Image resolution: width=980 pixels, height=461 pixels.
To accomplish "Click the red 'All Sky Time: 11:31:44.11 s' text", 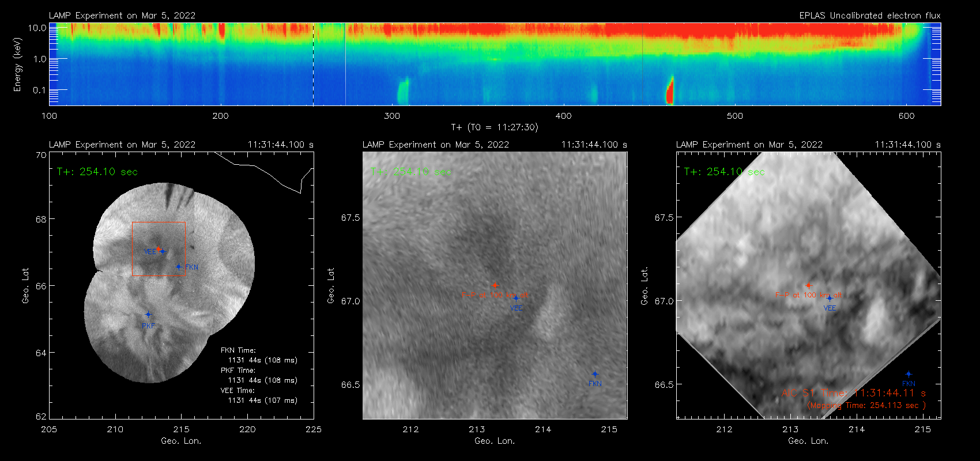I will [x=854, y=393].
